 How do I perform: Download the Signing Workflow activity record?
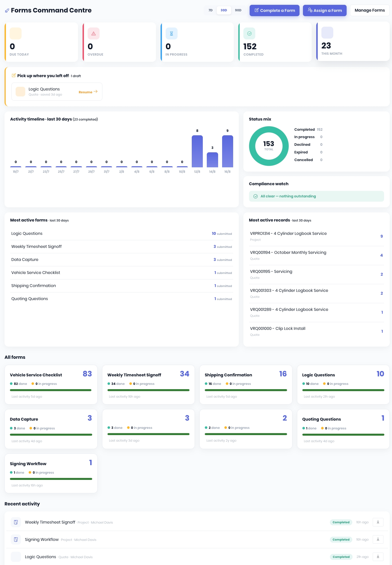378,539
